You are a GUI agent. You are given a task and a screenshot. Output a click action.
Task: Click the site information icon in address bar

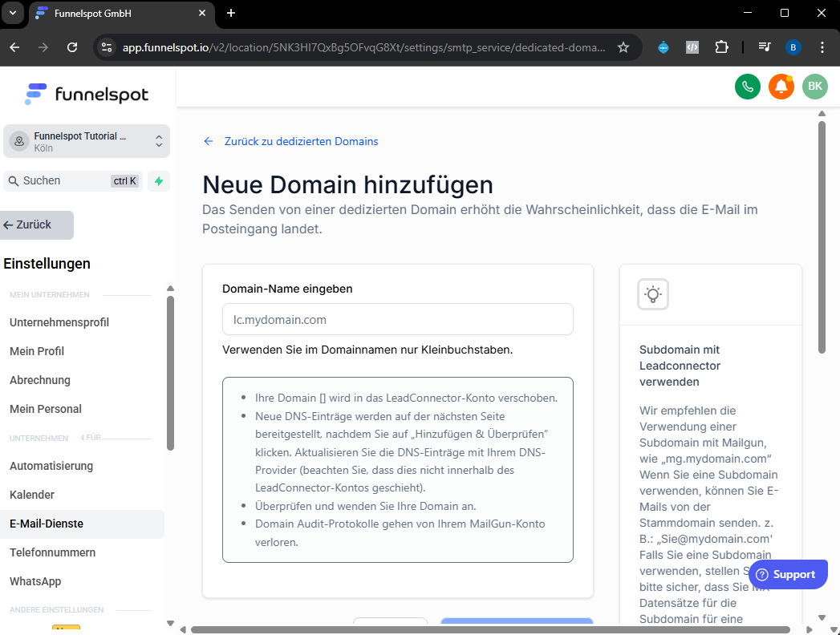107,47
